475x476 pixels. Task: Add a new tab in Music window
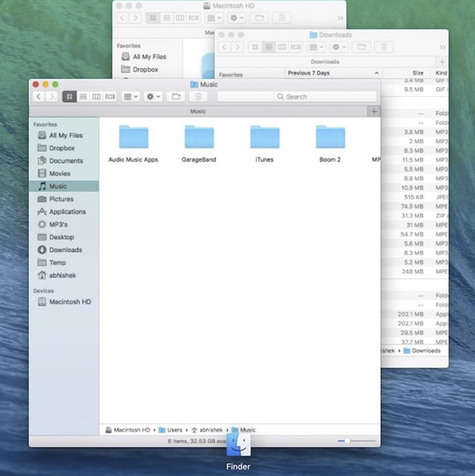coord(374,111)
